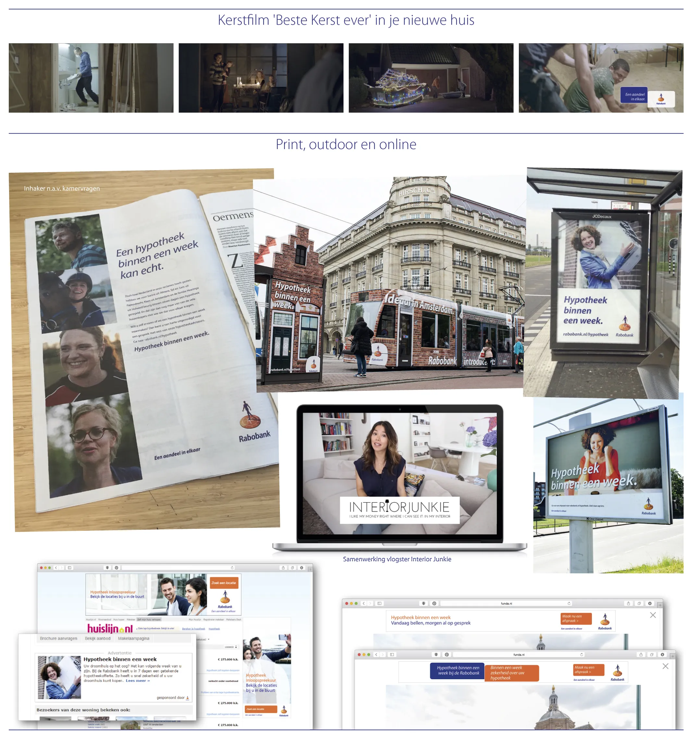Click Pocket icon in lower funda.nl window
Image resolution: width=700 pixels, height=739 pixels.
[436, 655]
